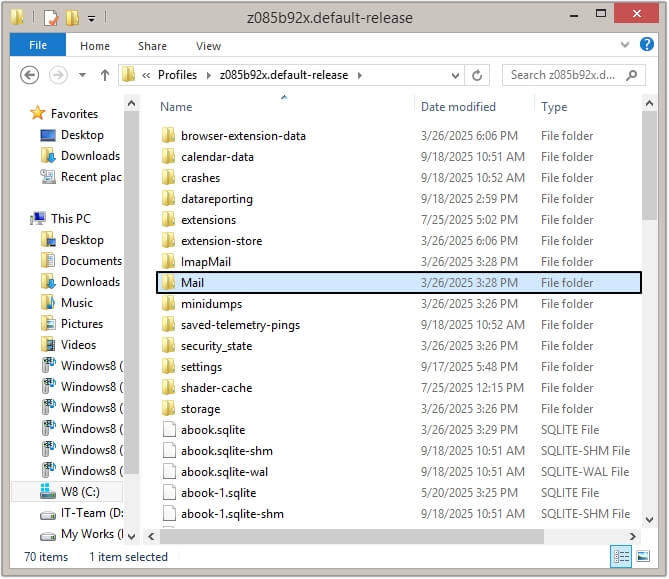The image size is (669, 579).
Task: Click the Mail folder icon
Action: tap(168, 283)
